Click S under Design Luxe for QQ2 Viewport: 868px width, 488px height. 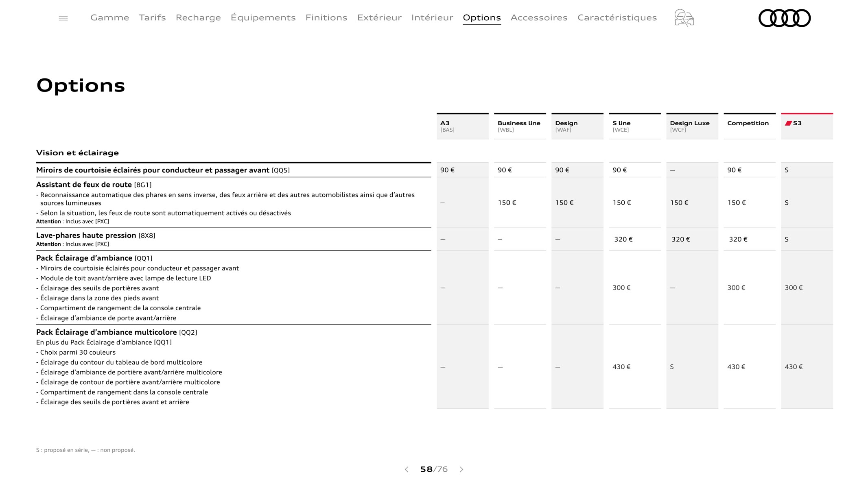[672, 367]
